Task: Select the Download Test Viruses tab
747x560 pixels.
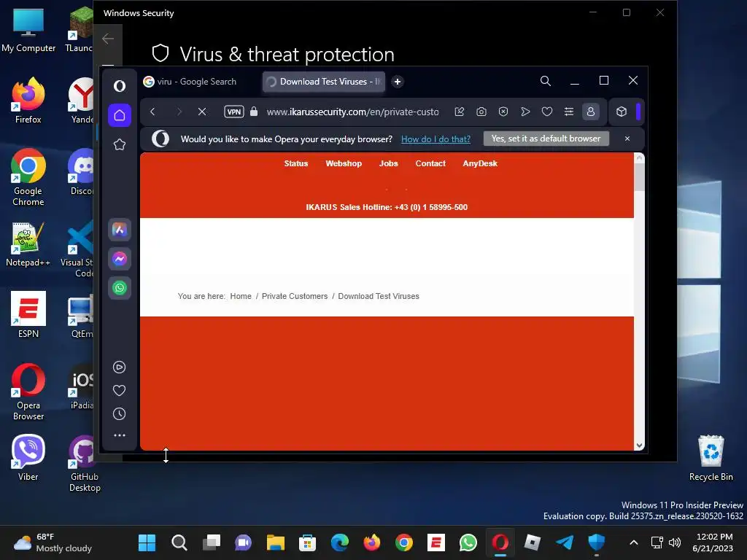Action: [323, 82]
